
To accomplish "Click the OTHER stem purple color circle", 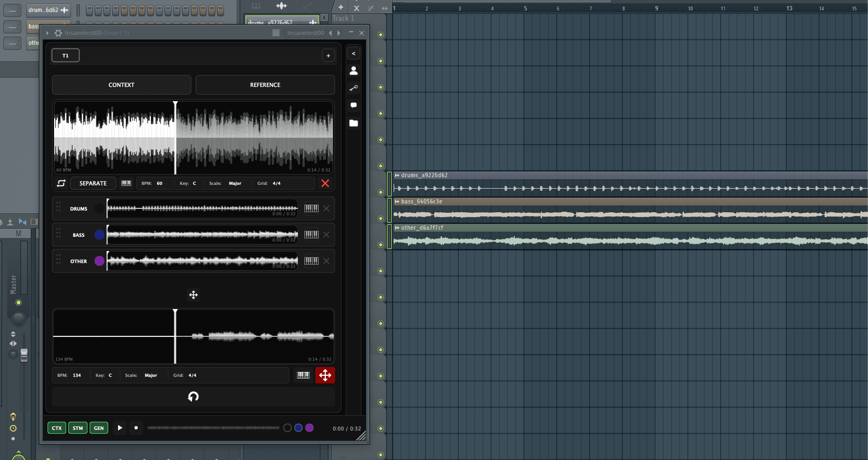I will tap(99, 261).
